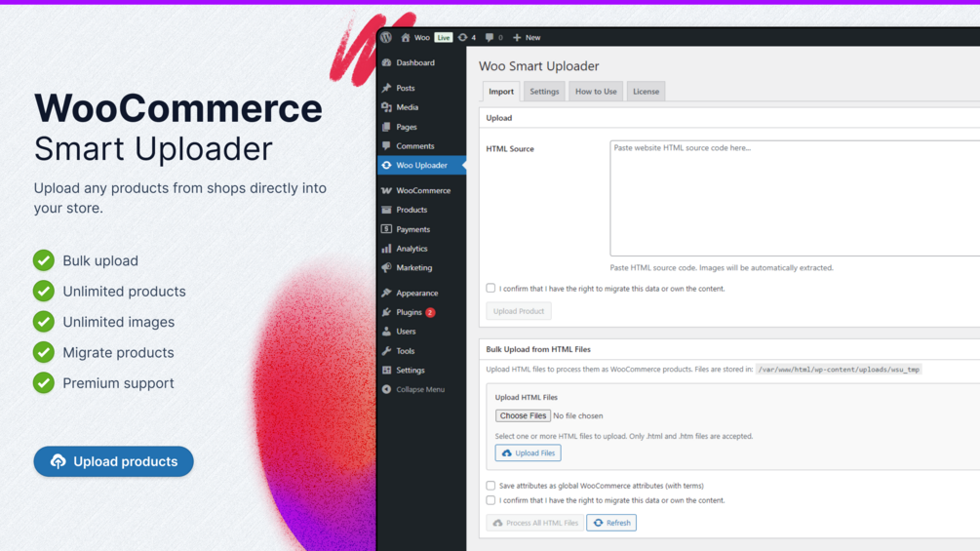
Task: Click the Payments dollar icon
Action: [x=387, y=229]
